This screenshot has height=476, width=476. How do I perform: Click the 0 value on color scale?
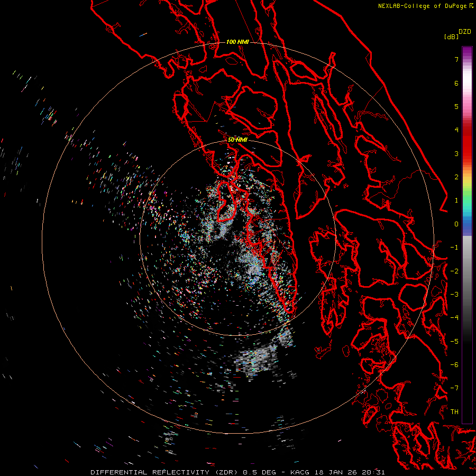456,224
